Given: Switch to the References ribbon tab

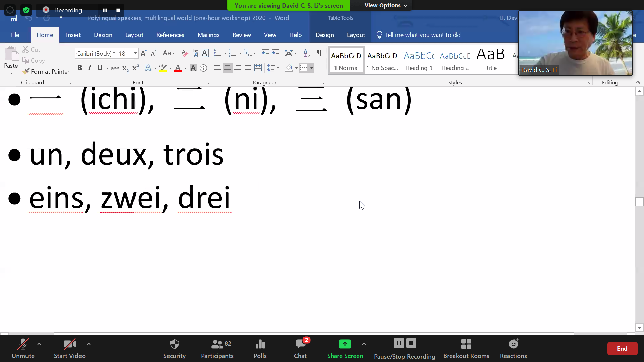Looking at the screenshot, I should pyautogui.click(x=170, y=35).
